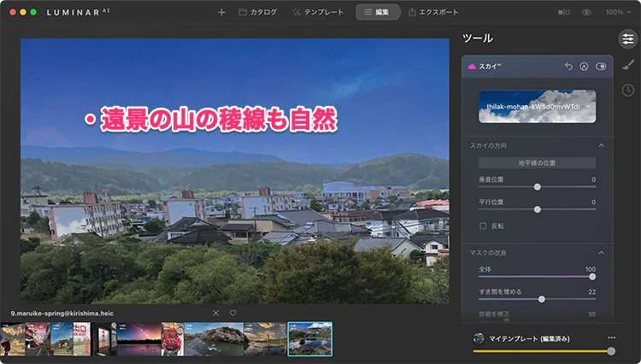Collapse the マスクの改良 section

click(x=601, y=253)
